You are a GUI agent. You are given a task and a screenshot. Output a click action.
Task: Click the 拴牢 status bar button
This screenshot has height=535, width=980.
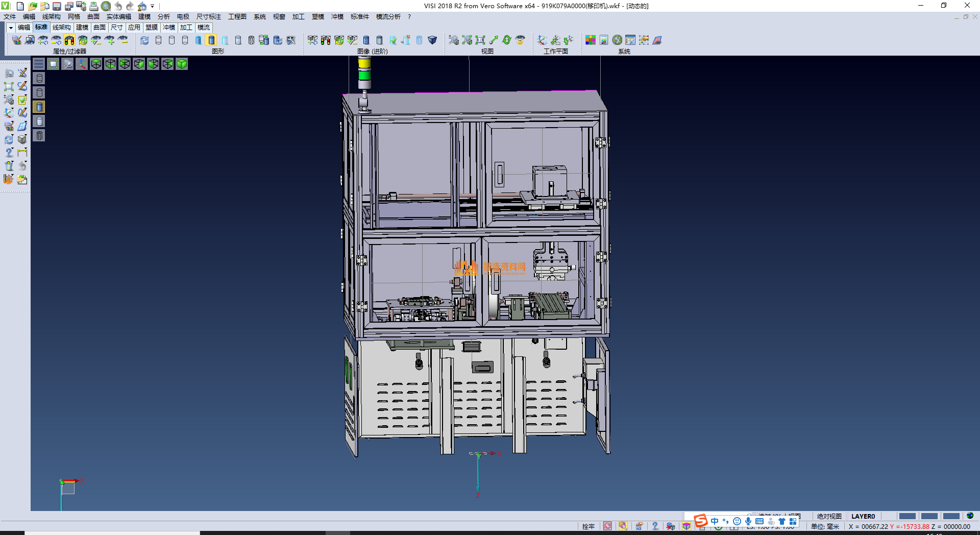coord(588,526)
